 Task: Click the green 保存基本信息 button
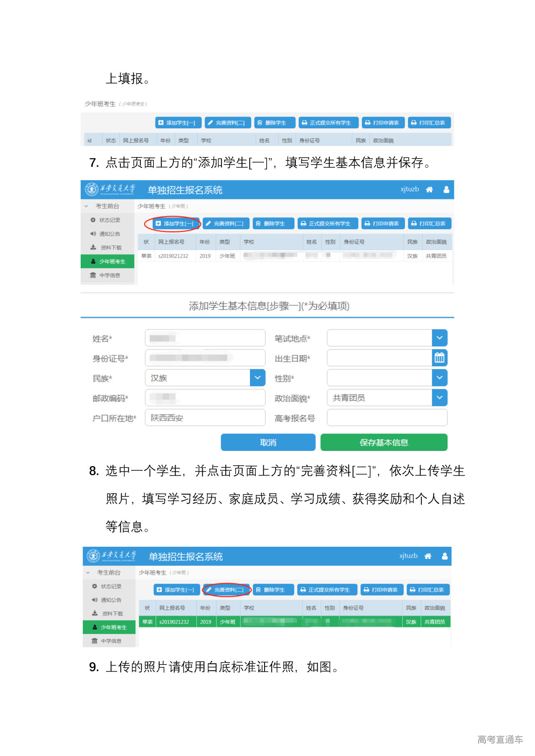pyautogui.click(x=384, y=442)
